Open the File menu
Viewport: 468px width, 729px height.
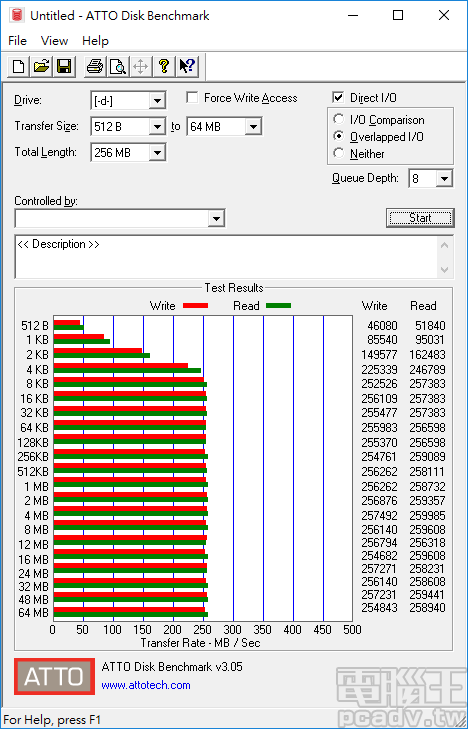tap(18, 41)
